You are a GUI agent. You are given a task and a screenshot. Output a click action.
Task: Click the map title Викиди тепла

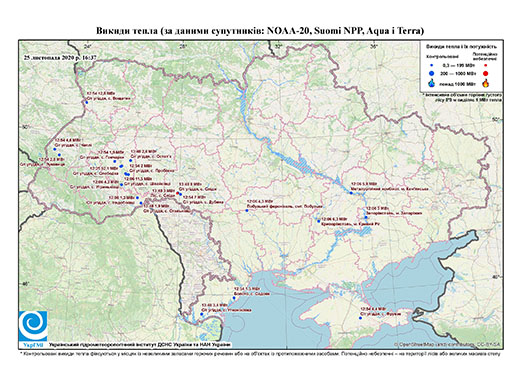[260, 31]
